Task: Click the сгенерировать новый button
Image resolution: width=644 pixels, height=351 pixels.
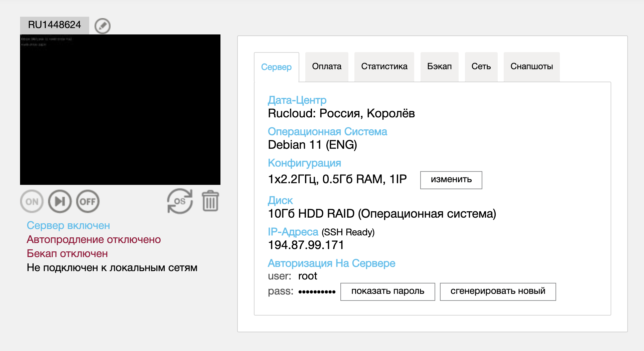Action: pyautogui.click(x=498, y=291)
